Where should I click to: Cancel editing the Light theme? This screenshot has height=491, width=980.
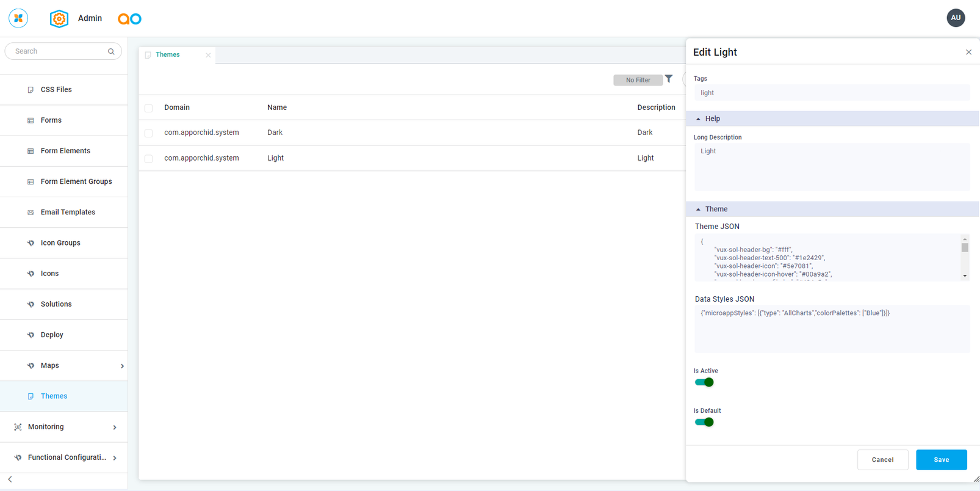[882, 460]
